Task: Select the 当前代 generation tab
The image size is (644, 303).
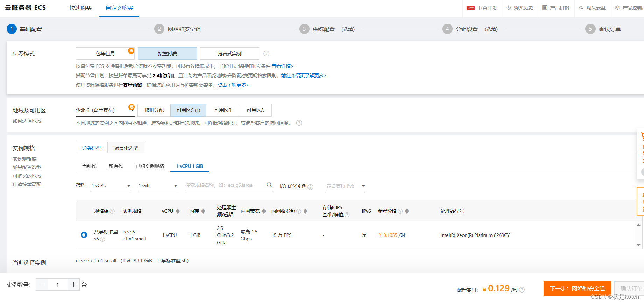Action: (89, 166)
